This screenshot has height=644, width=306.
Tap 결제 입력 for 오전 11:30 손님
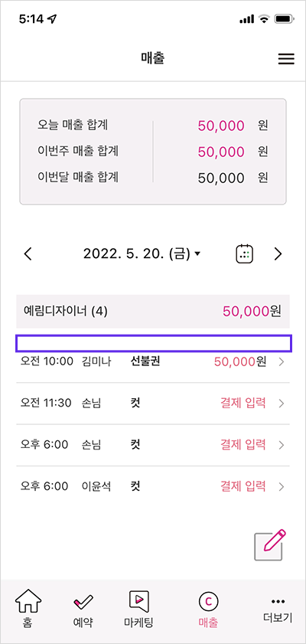tap(243, 404)
